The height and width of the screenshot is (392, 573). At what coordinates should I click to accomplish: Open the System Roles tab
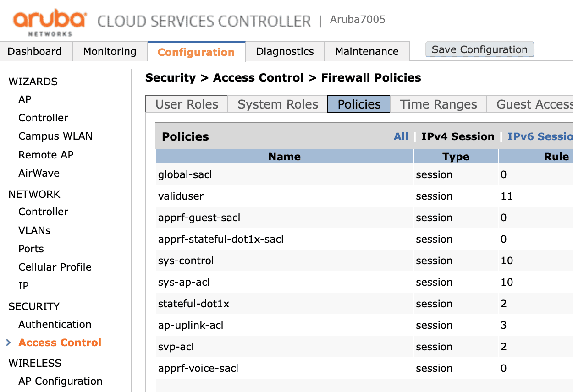[x=278, y=104]
